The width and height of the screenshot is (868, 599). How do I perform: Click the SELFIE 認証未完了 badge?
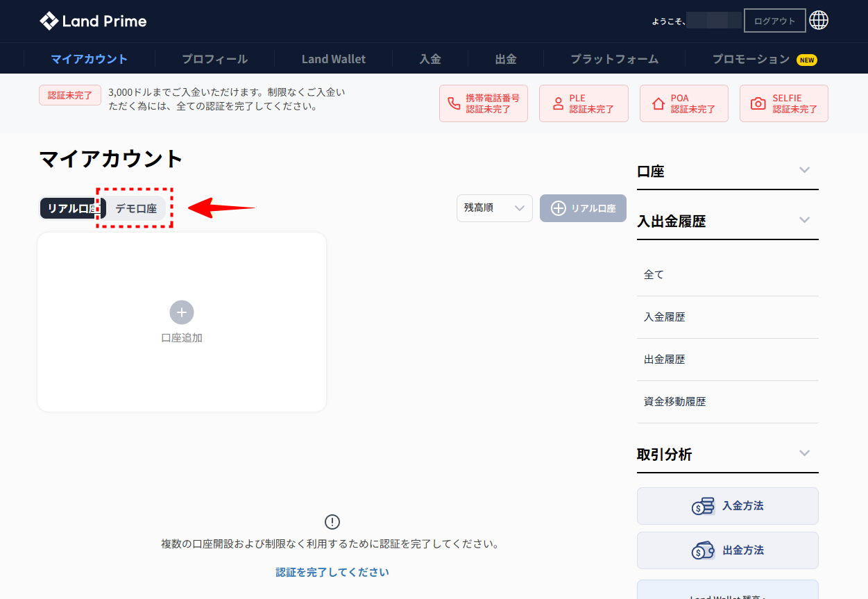784,103
